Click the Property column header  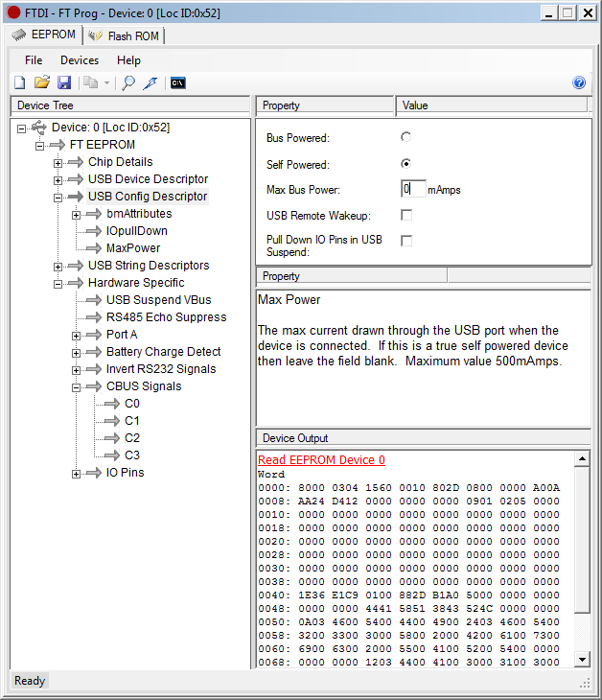325,105
